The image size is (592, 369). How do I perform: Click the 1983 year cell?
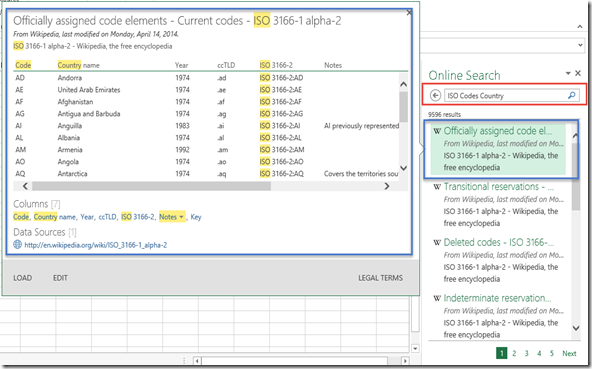pos(182,126)
